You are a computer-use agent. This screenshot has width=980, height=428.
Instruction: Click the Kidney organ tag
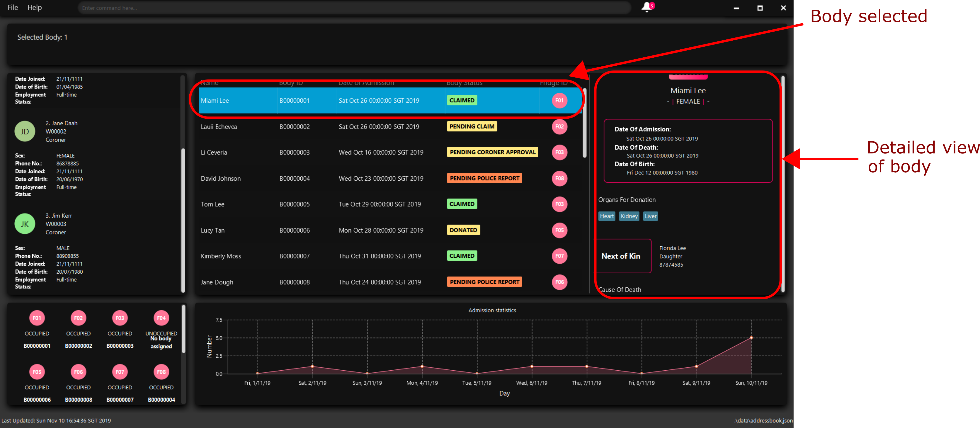tap(629, 216)
